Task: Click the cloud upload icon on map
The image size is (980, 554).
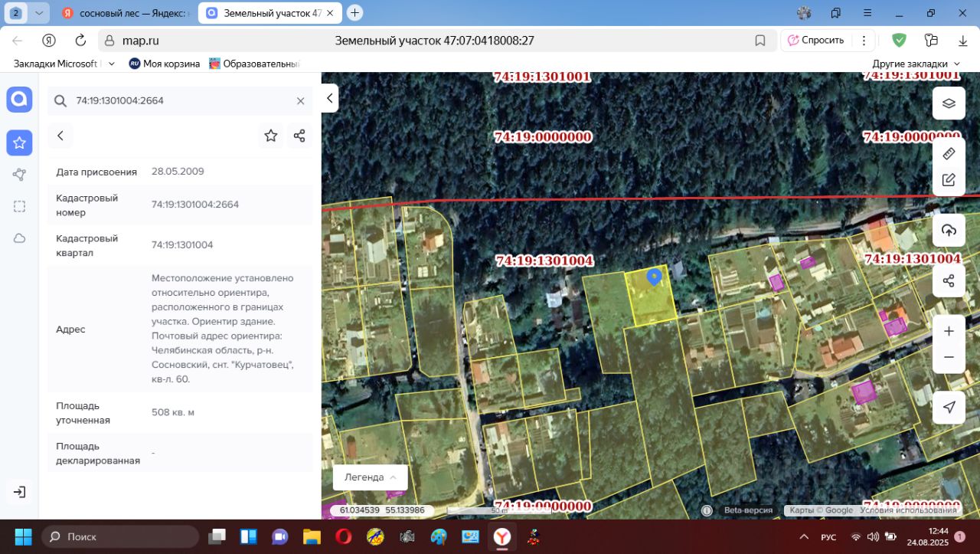Action: [x=948, y=231]
